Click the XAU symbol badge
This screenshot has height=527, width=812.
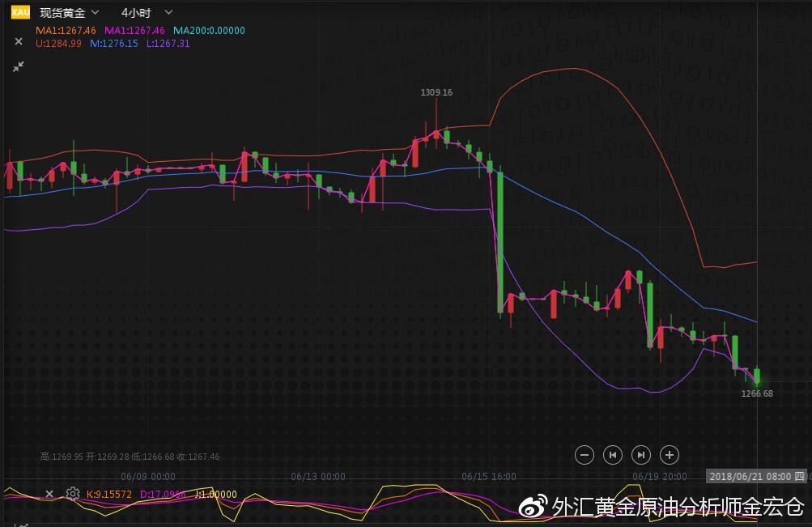tap(21, 12)
